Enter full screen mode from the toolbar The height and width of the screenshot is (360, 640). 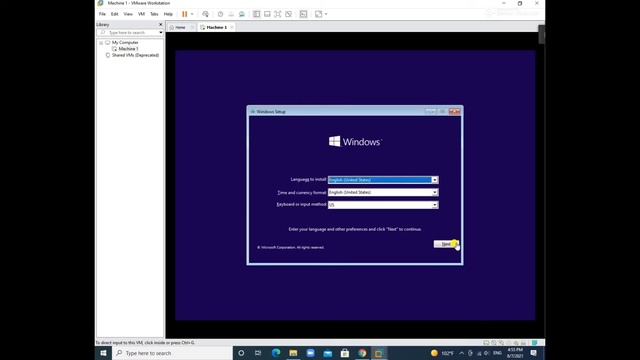click(x=278, y=14)
